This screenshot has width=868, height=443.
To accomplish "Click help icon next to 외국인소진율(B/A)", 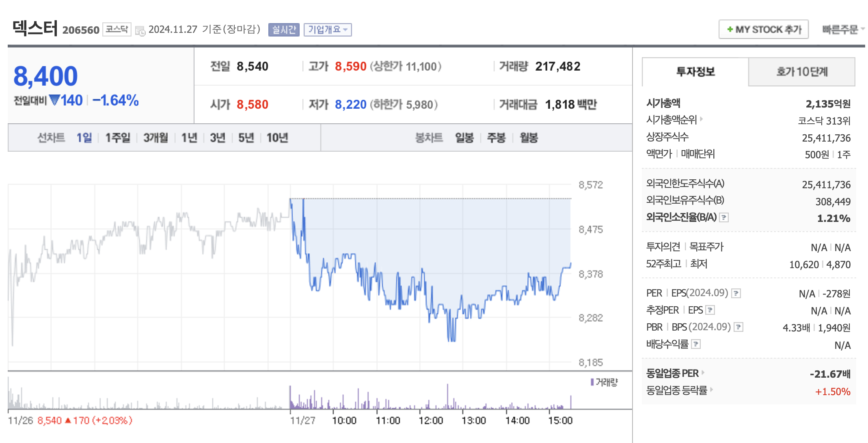I will [724, 218].
